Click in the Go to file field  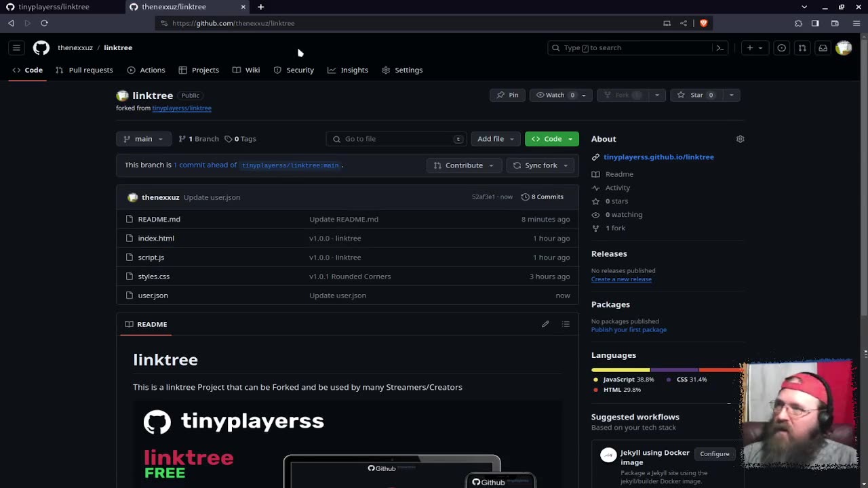tap(396, 139)
